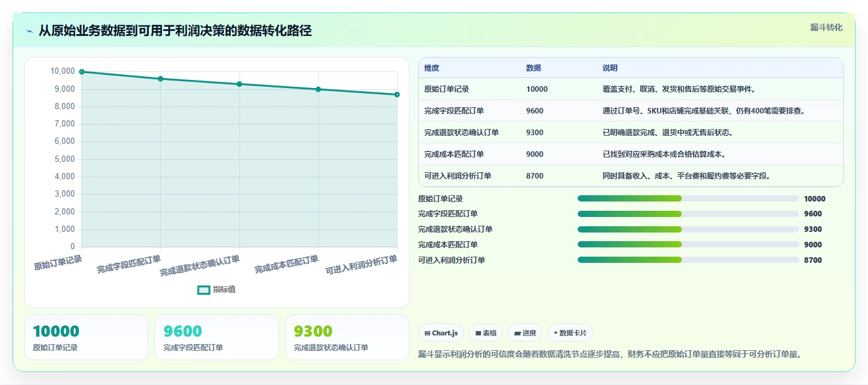Click the 维度 table column header

pyautogui.click(x=432, y=68)
